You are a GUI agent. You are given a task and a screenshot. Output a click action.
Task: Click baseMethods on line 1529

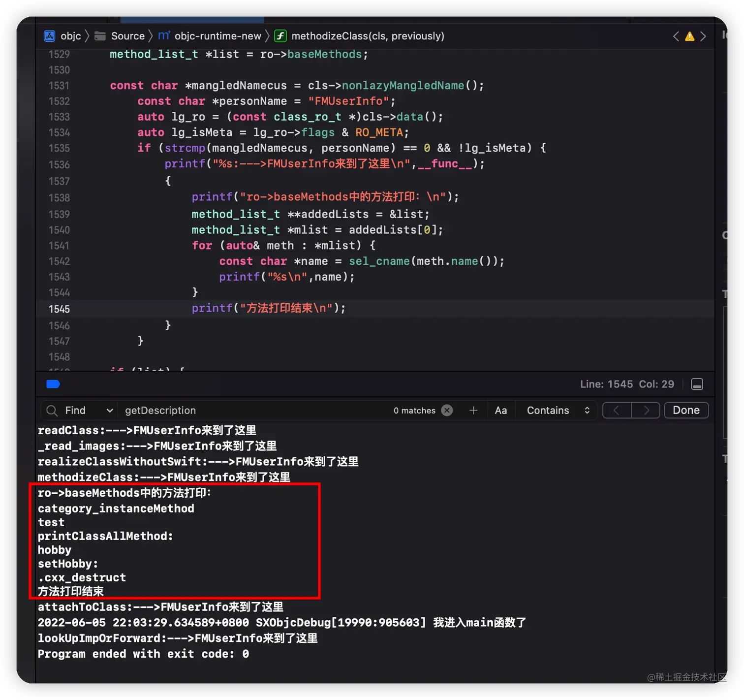(325, 54)
